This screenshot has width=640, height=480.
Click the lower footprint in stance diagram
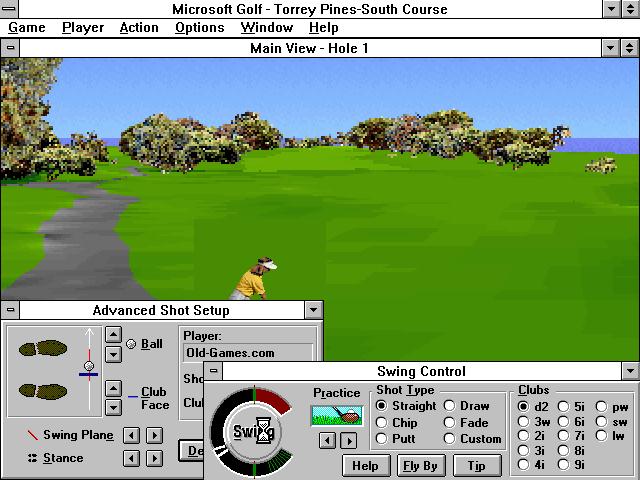pos(43,391)
